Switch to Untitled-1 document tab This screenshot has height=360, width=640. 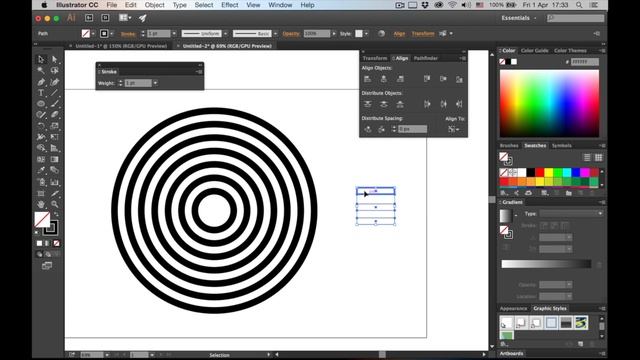point(121,46)
